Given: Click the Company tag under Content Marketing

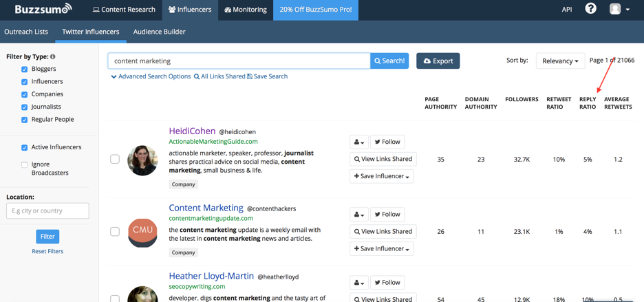Looking at the screenshot, I should pos(183,252).
